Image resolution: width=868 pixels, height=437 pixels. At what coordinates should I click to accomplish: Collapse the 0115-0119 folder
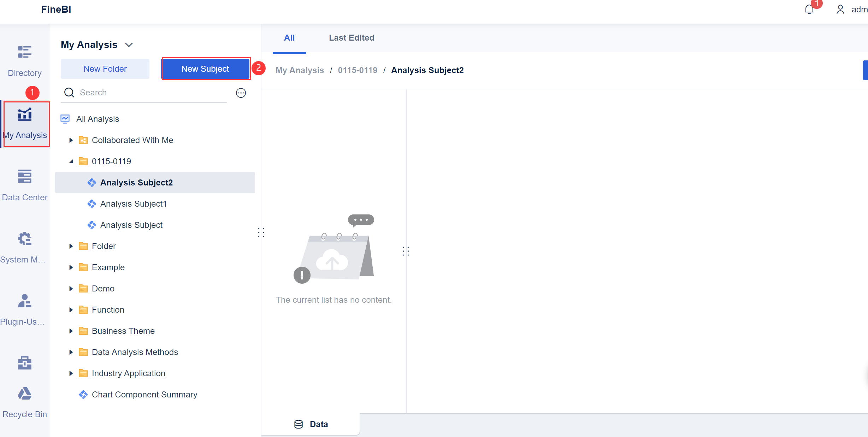(71, 161)
